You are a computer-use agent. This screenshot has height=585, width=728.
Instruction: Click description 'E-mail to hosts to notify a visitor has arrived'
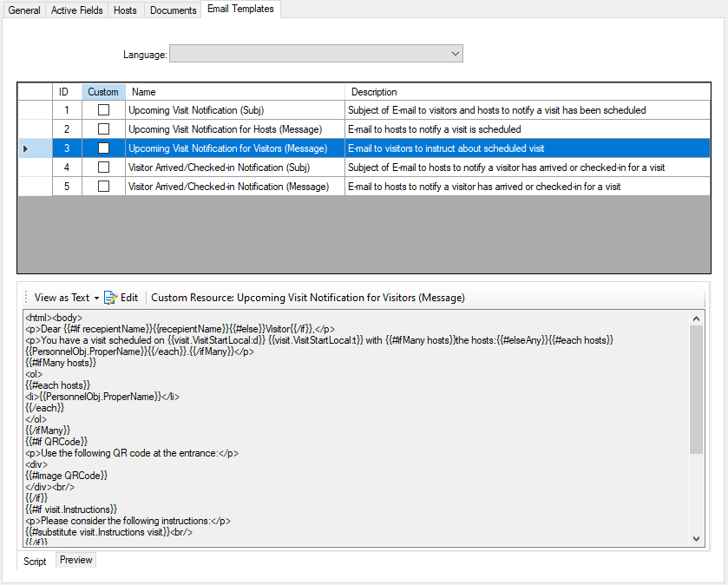coord(528,187)
